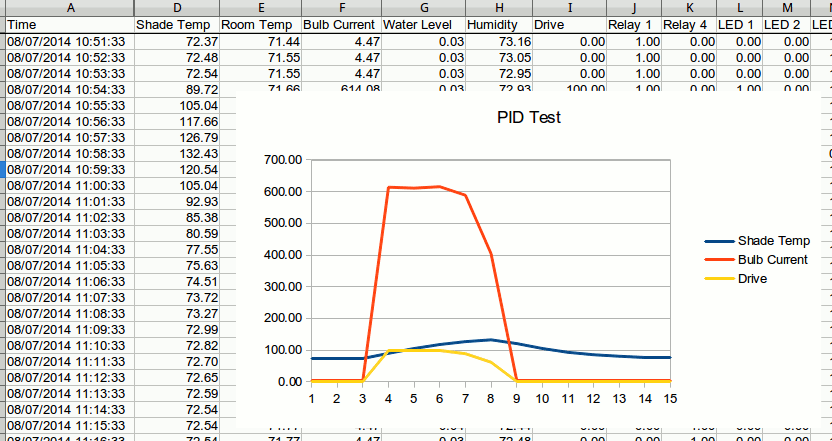
Task: Select cell with time 08/07/2014 10:51:33
Action: [70, 42]
